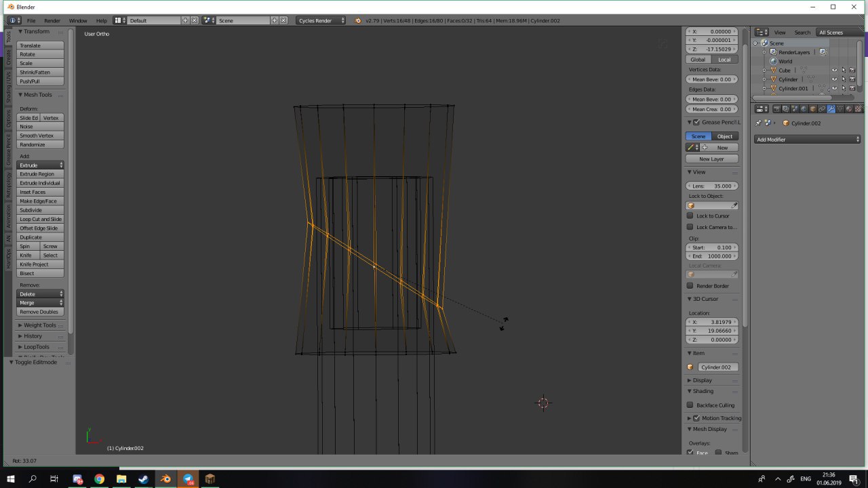Switch transform orientation to Global
Screen dimensions: 868x488
[698, 60]
